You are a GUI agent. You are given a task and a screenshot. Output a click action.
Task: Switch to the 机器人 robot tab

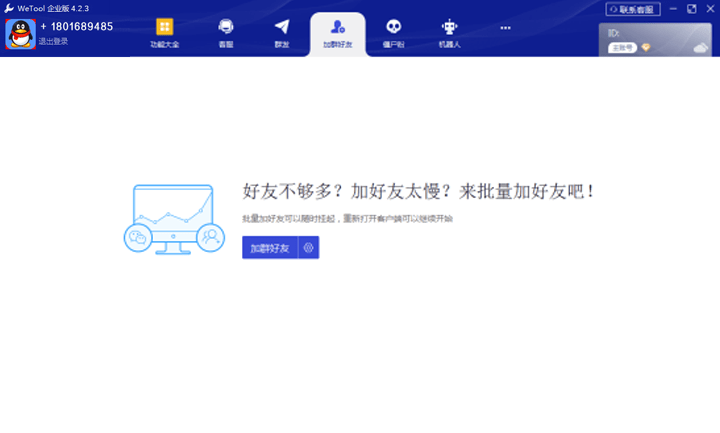pos(450,33)
